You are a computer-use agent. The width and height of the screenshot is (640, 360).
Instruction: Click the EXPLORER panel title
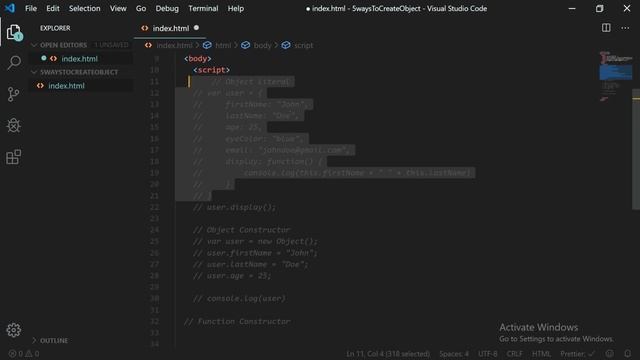point(55,28)
